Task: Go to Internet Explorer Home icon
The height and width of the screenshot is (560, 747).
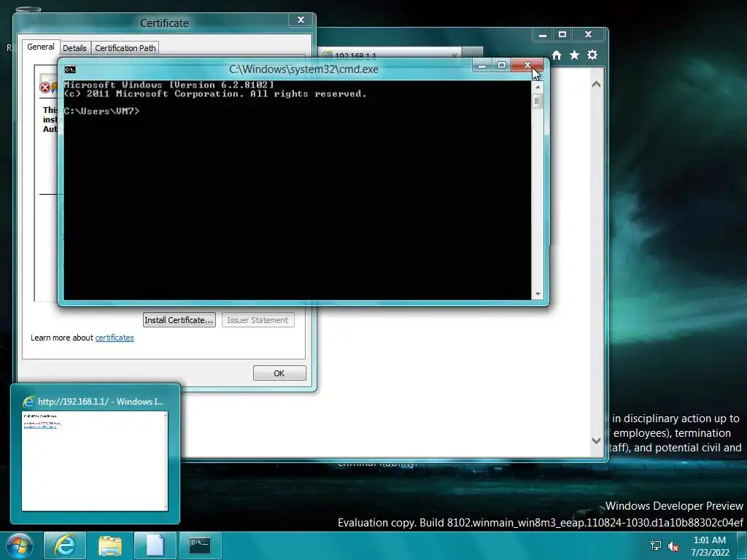Action: [557, 55]
